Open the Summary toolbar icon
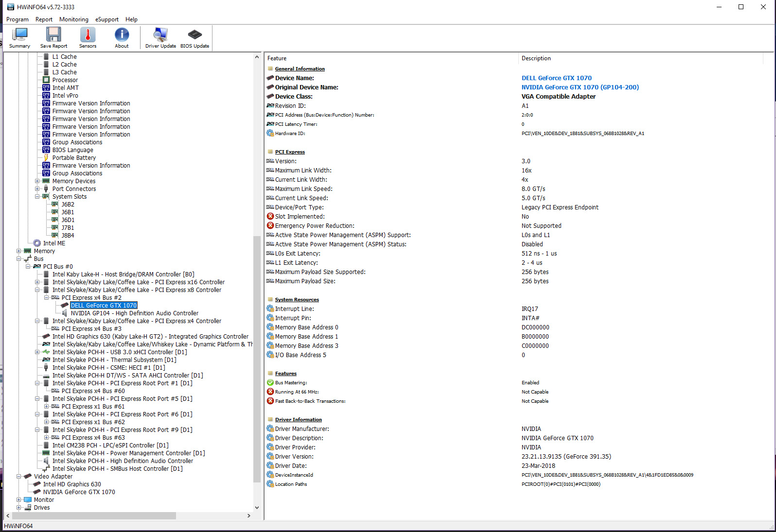The height and width of the screenshot is (532, 776). [x=20, y=38]
